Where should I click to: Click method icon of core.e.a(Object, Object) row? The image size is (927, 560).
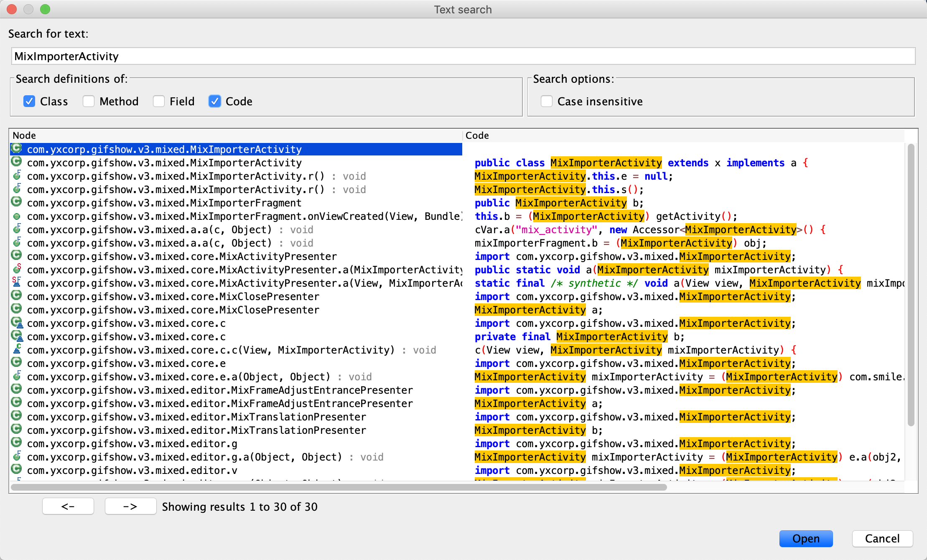pos(17,376)
